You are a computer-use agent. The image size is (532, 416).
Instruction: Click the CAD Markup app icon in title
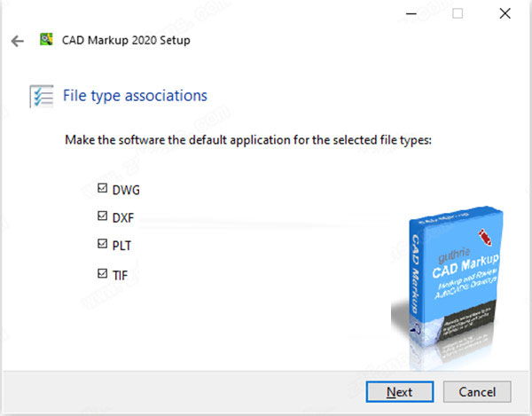[46, 39]
